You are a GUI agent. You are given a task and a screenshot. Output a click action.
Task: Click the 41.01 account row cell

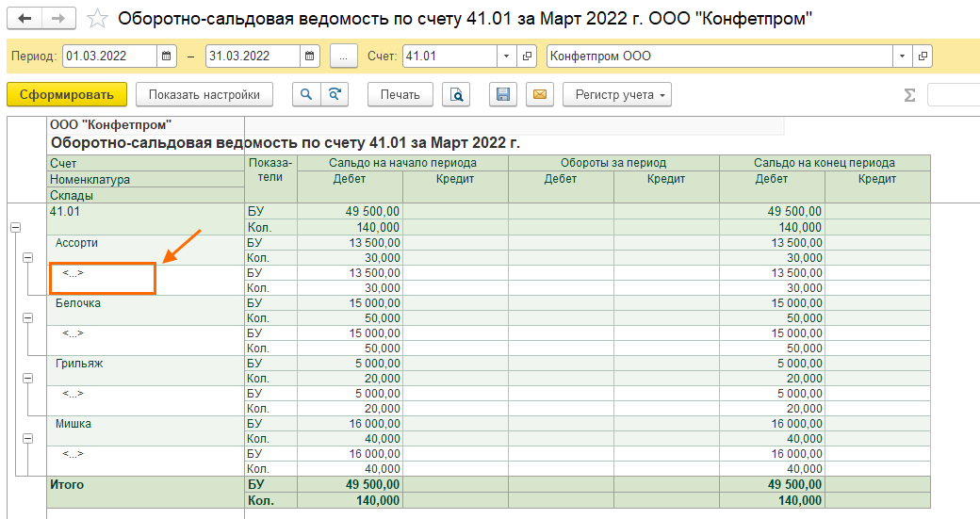[x=146, y=219]
